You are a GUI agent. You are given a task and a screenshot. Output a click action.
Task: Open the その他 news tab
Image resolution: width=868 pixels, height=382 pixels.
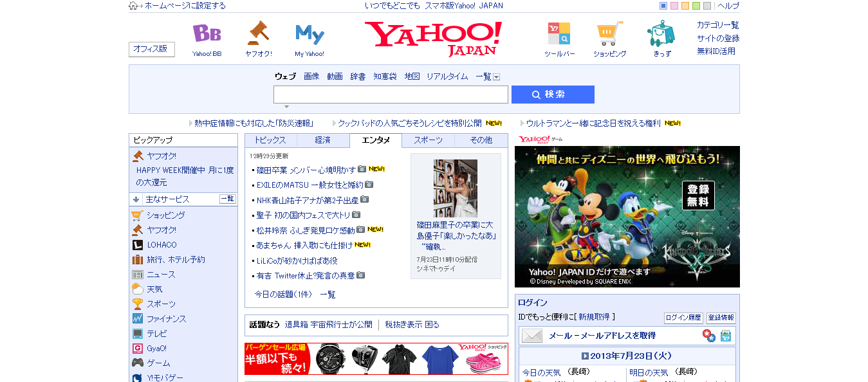(x=481, y=140)
